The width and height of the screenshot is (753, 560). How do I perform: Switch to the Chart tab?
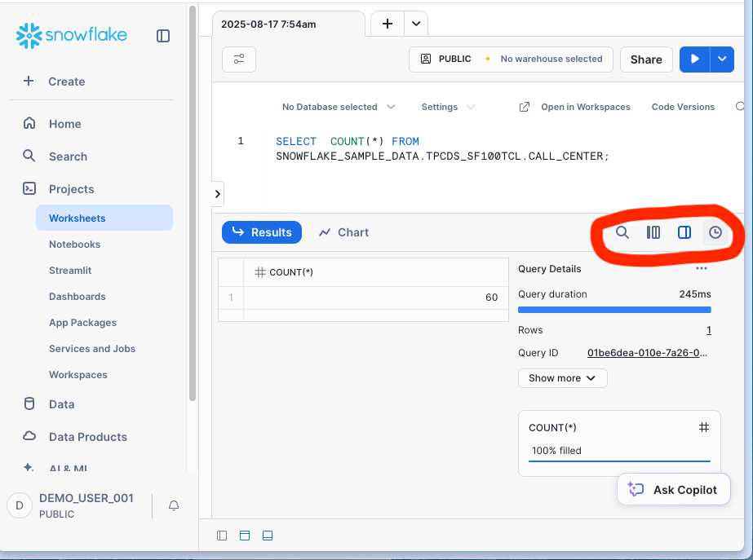coord(343,232)
